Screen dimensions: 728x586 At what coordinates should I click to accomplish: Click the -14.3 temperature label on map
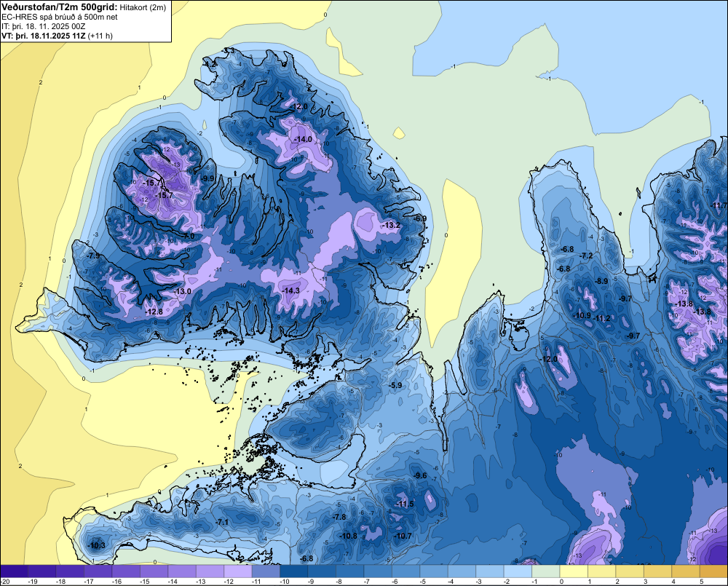point(290,290)
